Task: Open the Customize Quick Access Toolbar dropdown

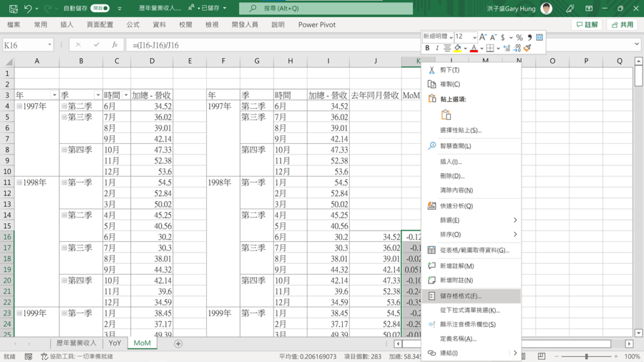Action: pos(119,8)
